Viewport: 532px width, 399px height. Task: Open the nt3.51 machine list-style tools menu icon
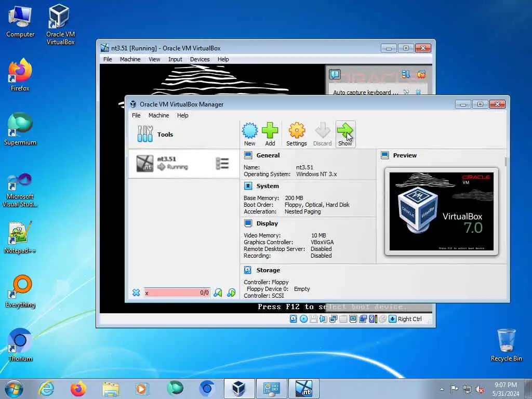pyautogui.click(x=222, y=164)
